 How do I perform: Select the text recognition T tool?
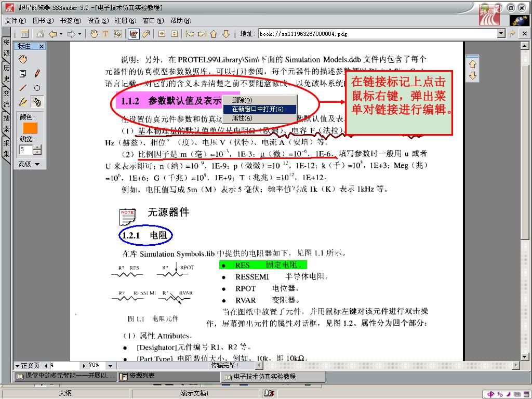[x=105, y=34]
